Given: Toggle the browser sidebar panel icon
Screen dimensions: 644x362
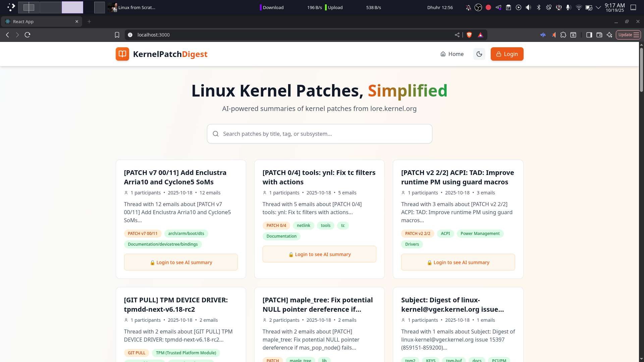Looking at the screenshot, I should (589, 35).
